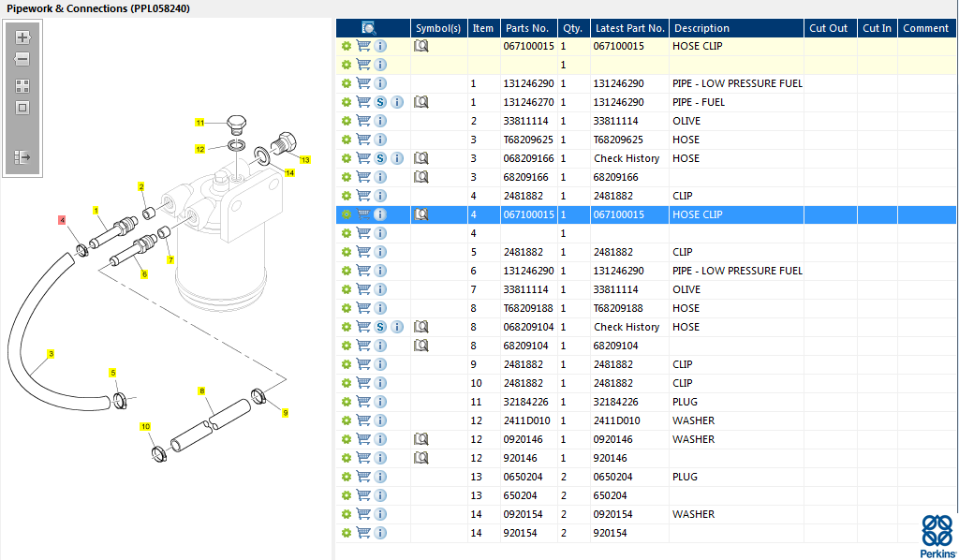Open symbol book icon for 068209166 HOSE
This screenshot has width=959, height=560.
coord(420,158)
